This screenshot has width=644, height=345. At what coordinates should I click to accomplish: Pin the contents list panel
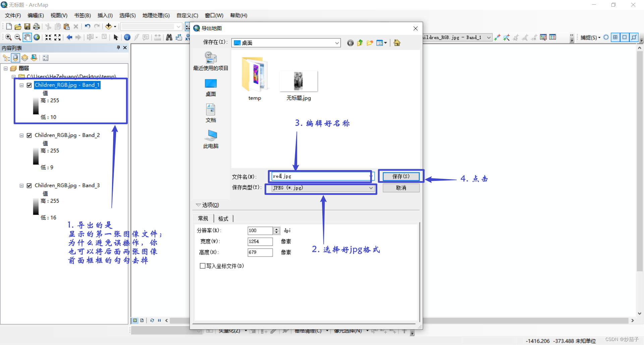click(118, 48)
